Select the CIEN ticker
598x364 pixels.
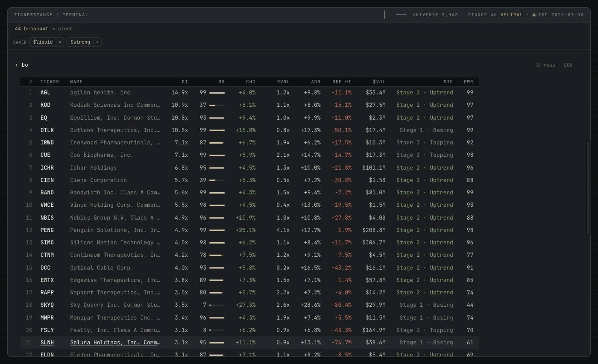point(47,180)
